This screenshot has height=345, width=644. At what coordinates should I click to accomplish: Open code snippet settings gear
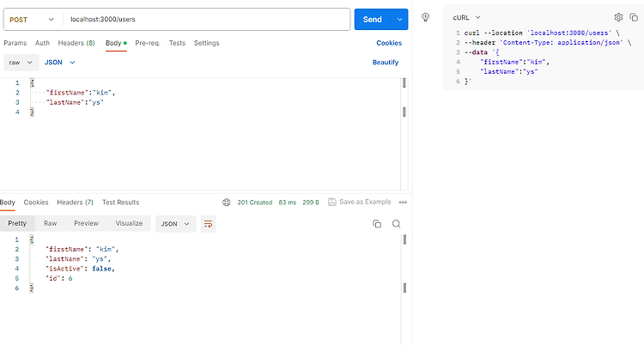click(618, 17)
